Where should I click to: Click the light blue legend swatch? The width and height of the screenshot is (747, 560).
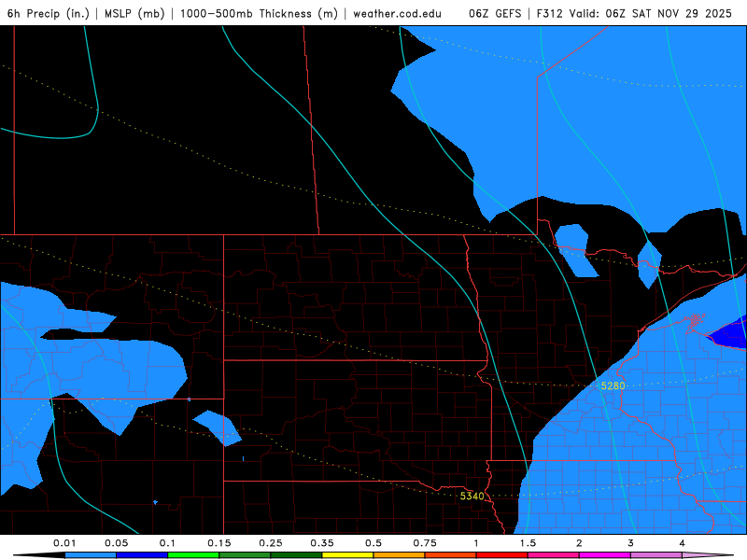click(x=91, y=555)
